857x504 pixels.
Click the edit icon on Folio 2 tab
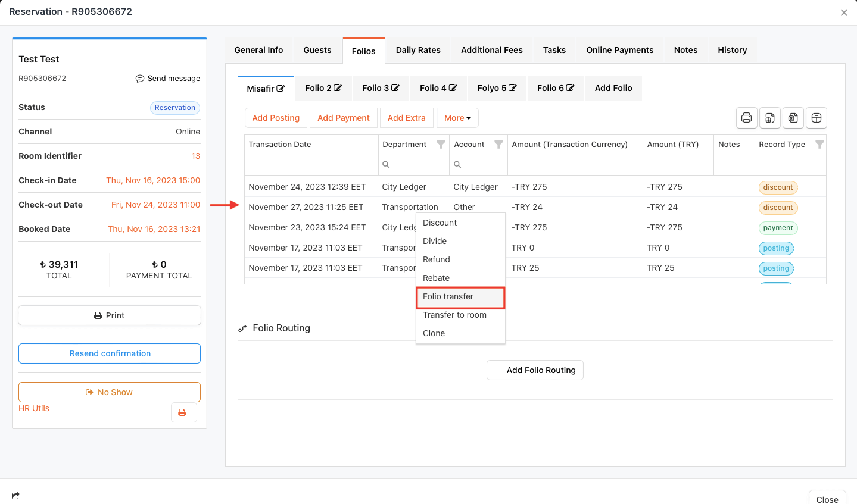click(338, 88)
